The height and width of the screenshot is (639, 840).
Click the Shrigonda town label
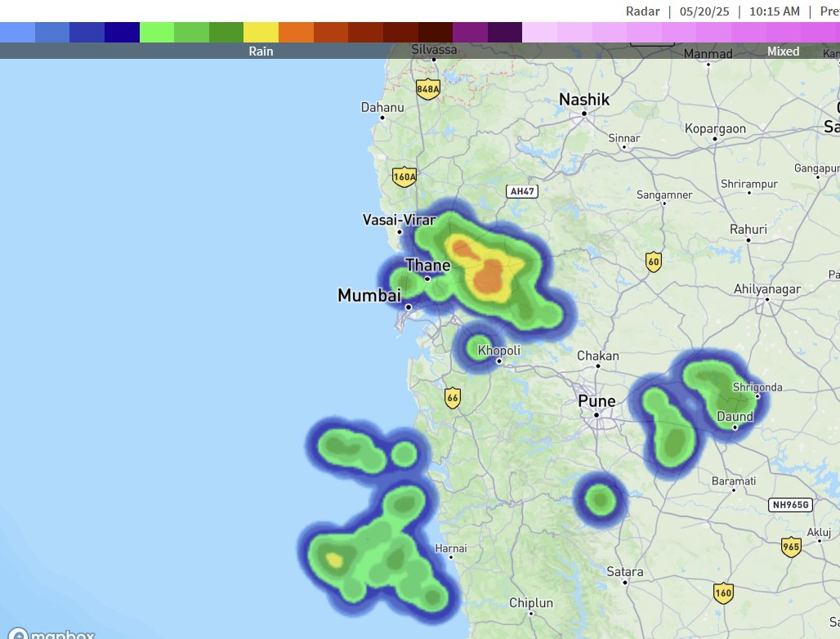(757, 387)
